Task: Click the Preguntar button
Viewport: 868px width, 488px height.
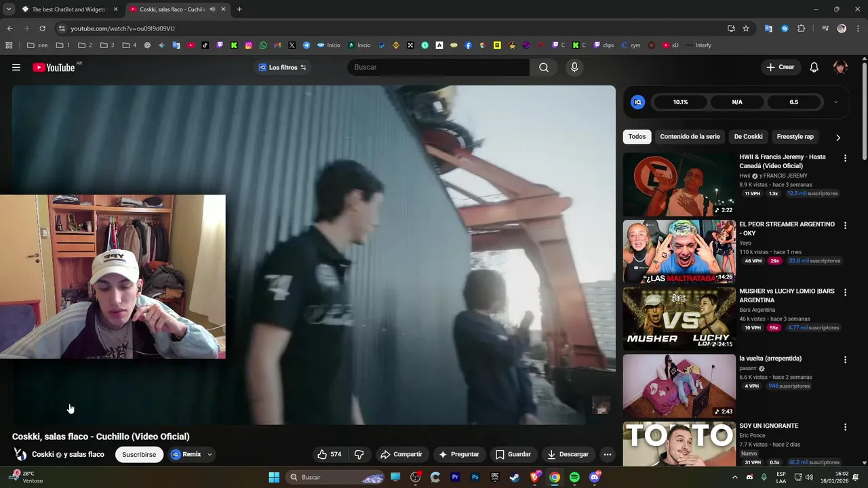Action: point(459,454)
